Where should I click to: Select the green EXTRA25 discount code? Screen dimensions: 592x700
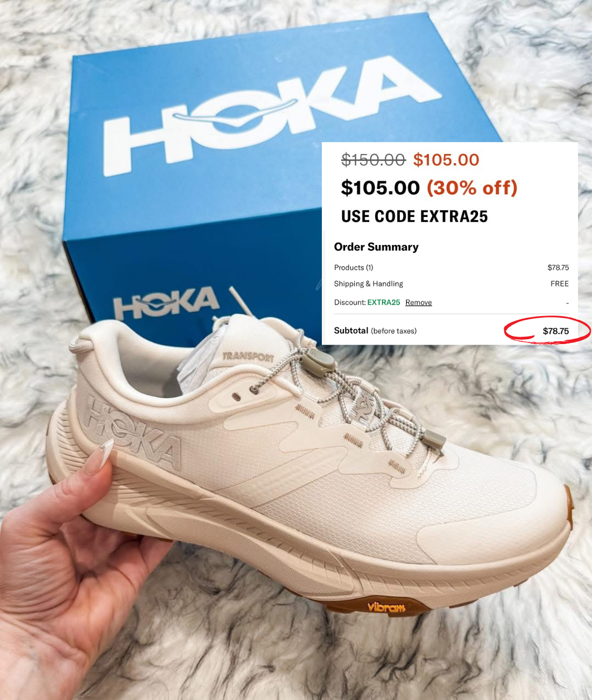pos(384,303)
